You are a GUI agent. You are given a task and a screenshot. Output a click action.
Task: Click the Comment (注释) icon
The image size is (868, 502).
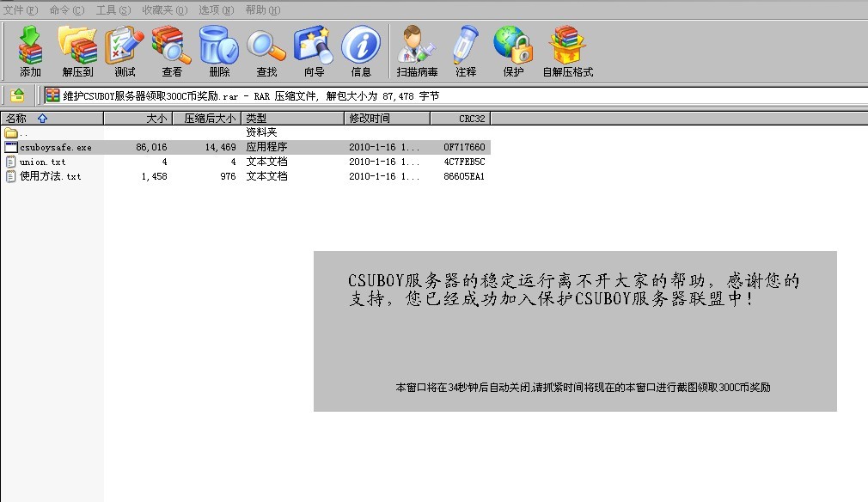(466, 46)
